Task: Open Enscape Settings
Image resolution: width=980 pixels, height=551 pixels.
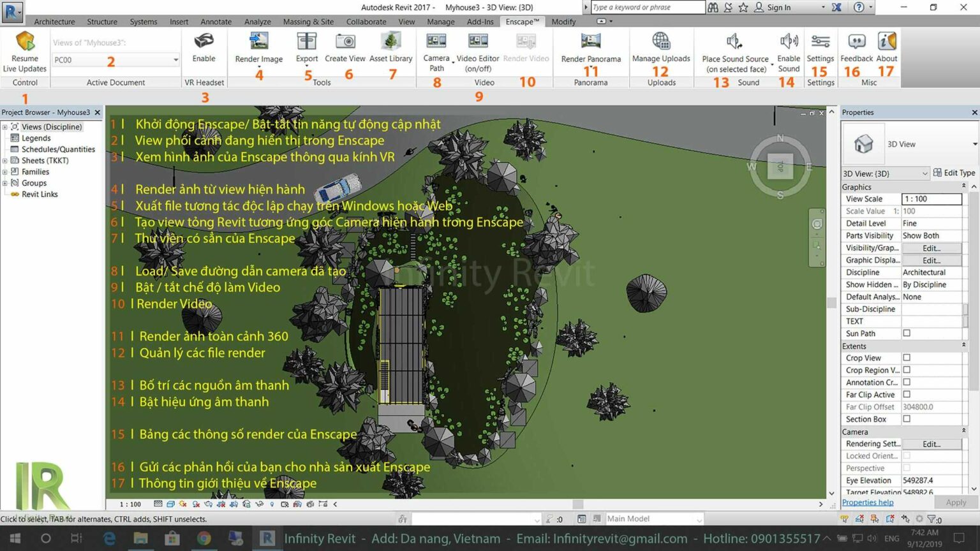Action: [820, 48]
